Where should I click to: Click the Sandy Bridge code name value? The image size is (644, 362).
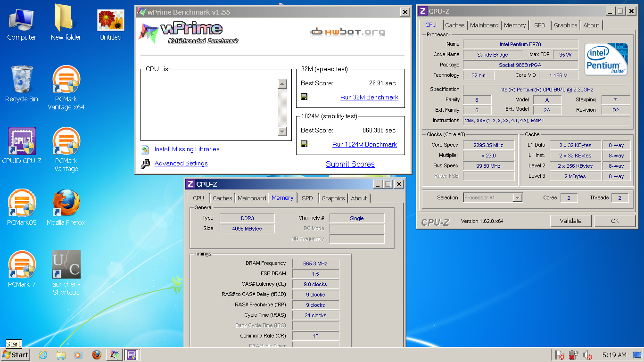point(493,55)
